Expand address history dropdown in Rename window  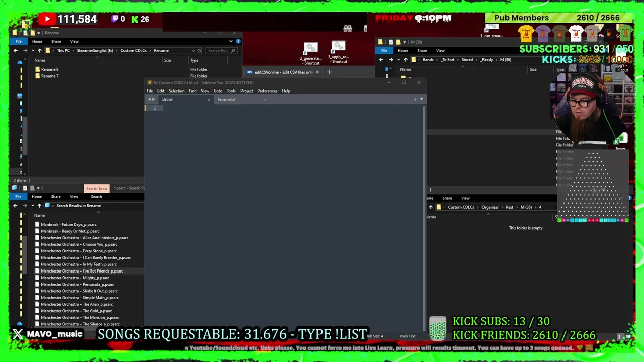point(193,50)
